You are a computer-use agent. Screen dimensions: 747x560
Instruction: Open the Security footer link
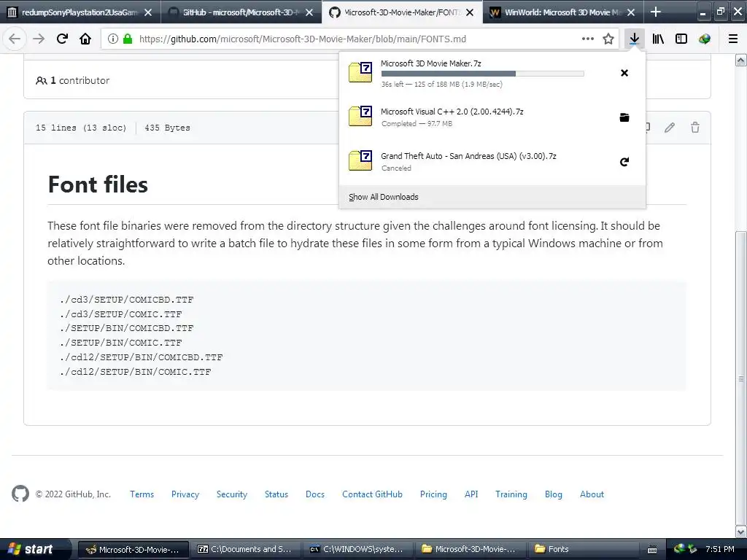232,494
